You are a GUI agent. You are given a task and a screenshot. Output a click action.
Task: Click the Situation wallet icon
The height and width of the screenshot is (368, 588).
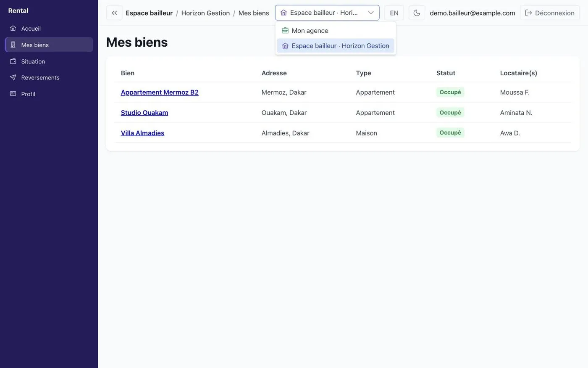[13, 61]
